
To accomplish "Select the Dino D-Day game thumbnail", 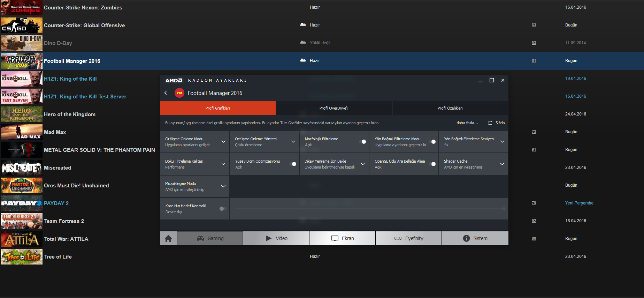I will pyautogui.click(x=22, y=43).
